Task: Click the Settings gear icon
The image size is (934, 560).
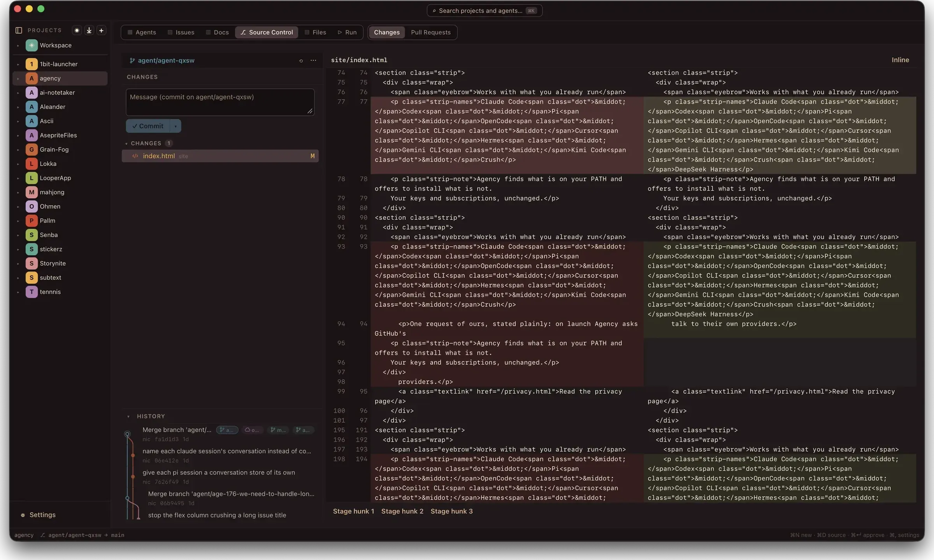Action: [23, 515]
